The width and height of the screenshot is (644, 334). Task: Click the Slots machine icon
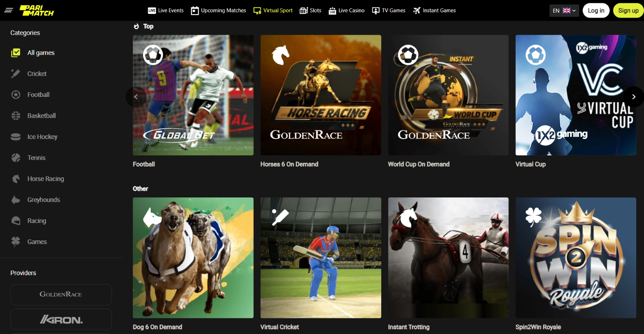click(304, 11)
